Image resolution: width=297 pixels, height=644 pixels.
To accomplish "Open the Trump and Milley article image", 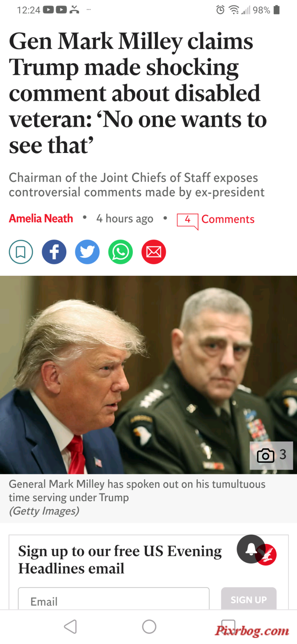I will tap(148, 375).
